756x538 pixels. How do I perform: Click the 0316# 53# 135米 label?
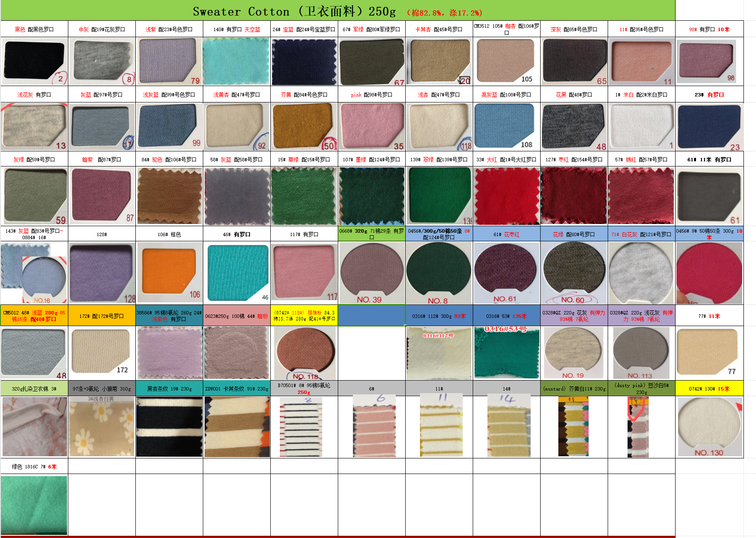click(x=506, y=316)
